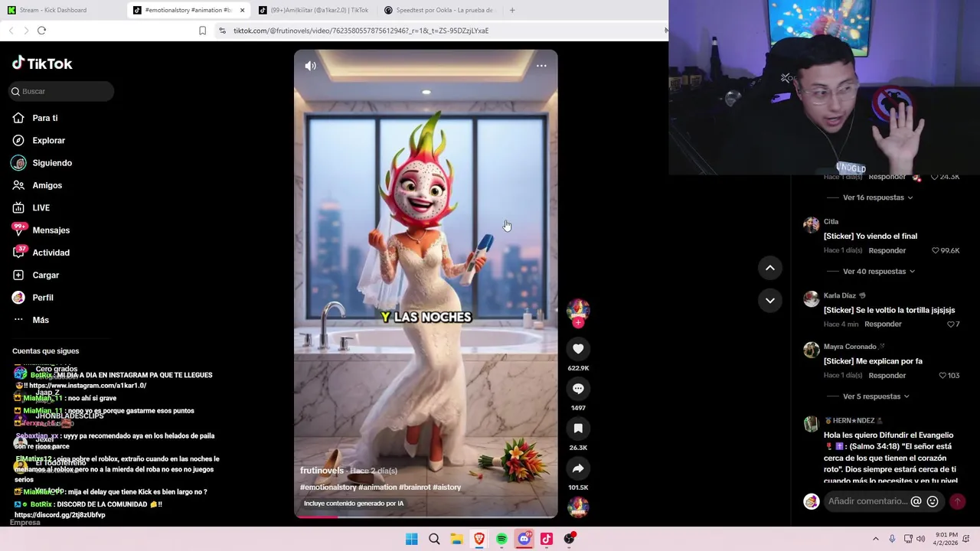This screenshot has height=551, width=980.
Task: Open the Windows Start menu
Action: (x=412, y=539)
